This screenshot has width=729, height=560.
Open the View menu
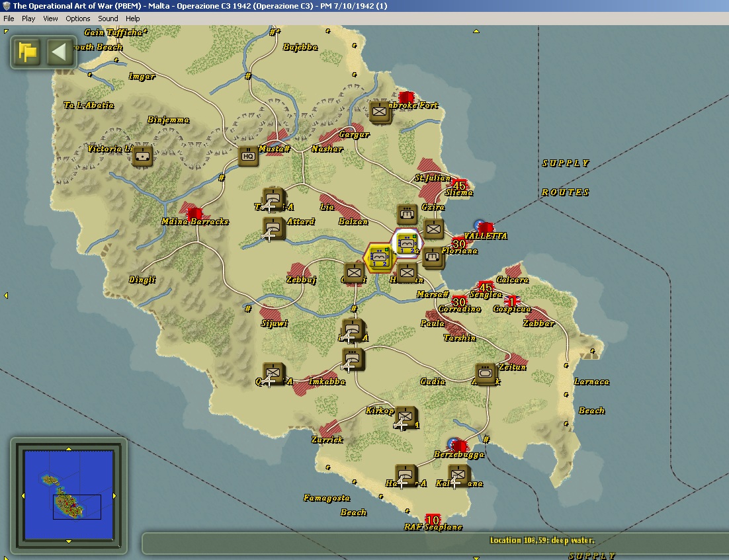[50, 19]
